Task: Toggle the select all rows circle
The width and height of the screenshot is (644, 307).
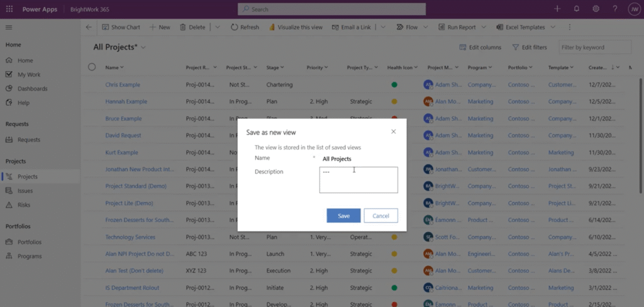Action: pyautogui.click(x=92, y=67)
